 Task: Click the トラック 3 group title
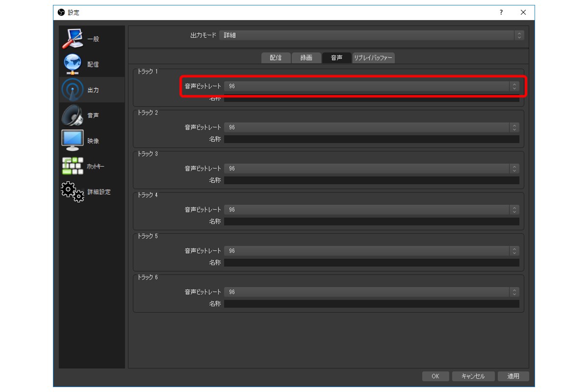[147, 154]
